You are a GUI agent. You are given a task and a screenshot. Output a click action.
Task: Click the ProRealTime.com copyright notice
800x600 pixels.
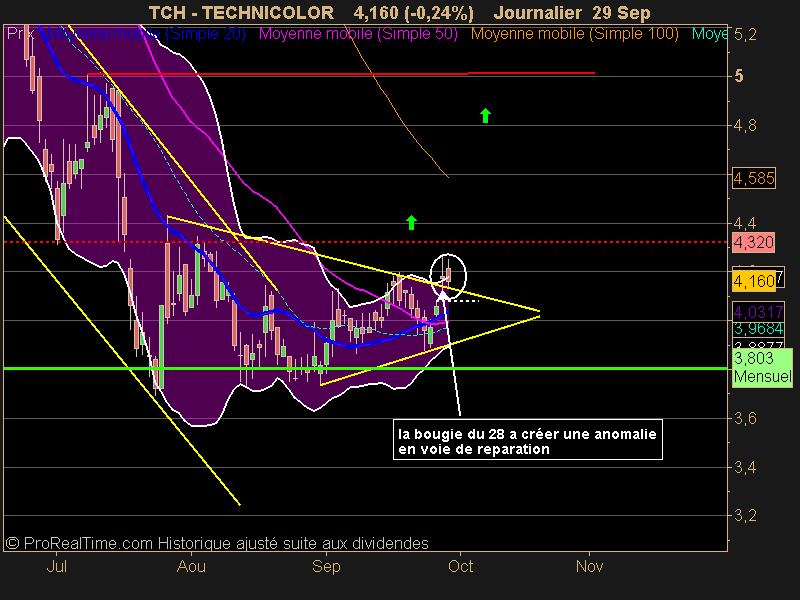[217, 543]
